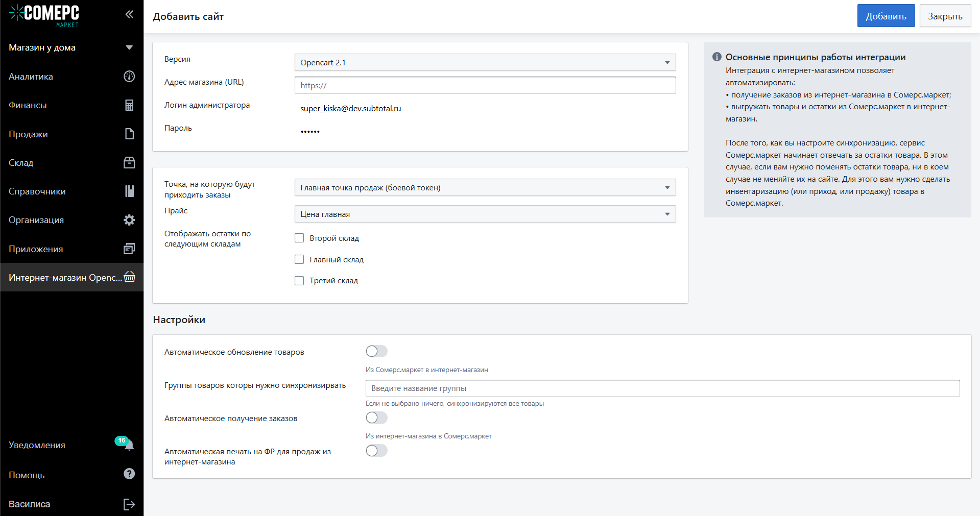Focus the Введите название группы field

pyautogui.click(x=663, y=388)
